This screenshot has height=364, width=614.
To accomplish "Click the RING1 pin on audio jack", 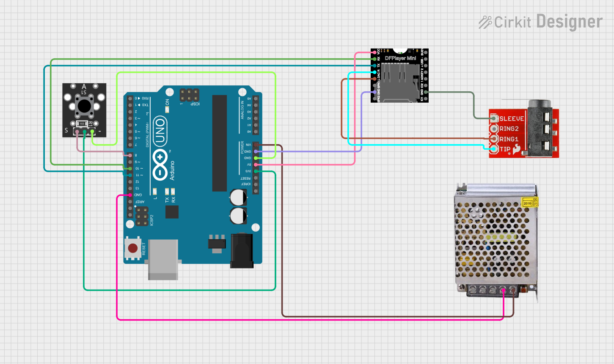I will coord(493,139).
